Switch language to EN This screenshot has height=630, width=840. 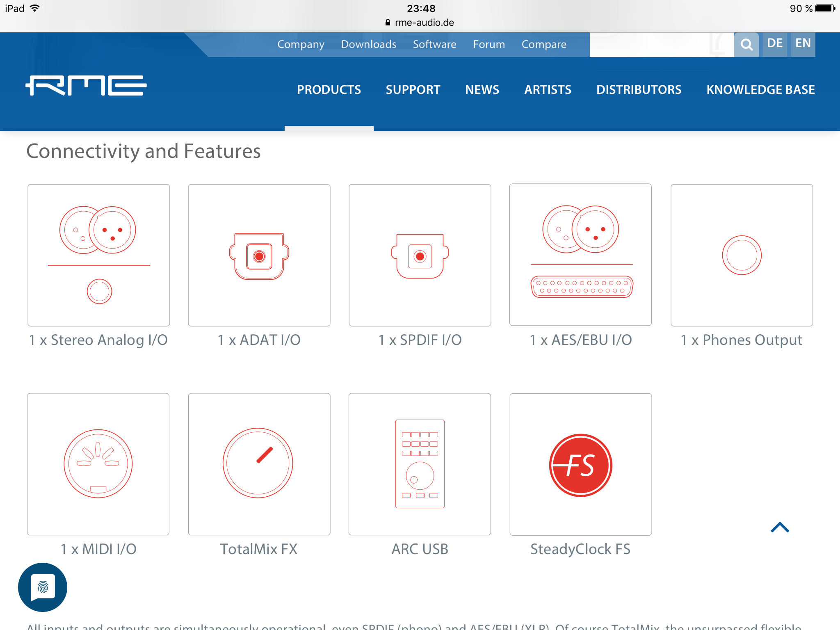[x=803, y=43]
